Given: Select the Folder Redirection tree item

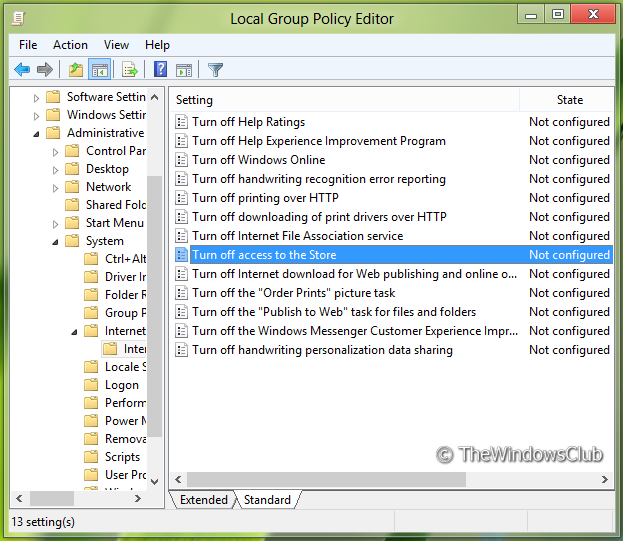Looking at the screenshot, I should tap(126, 295).
